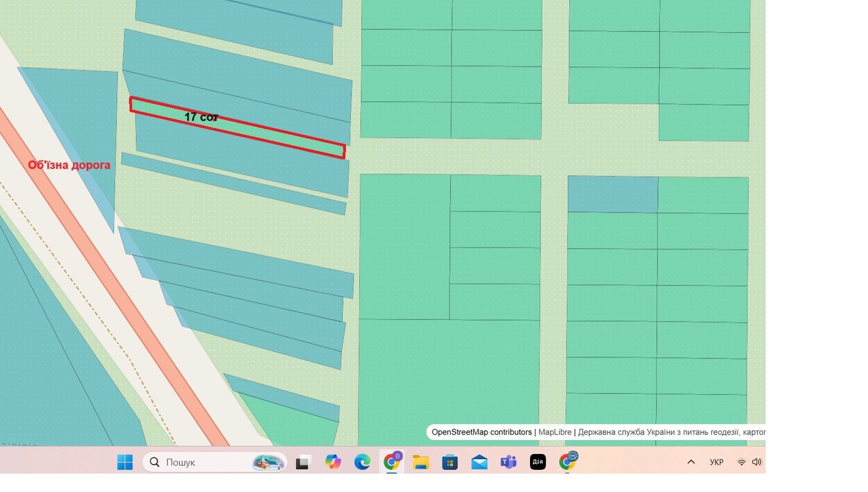Open the winter house search highlight image

coord(269,462)
